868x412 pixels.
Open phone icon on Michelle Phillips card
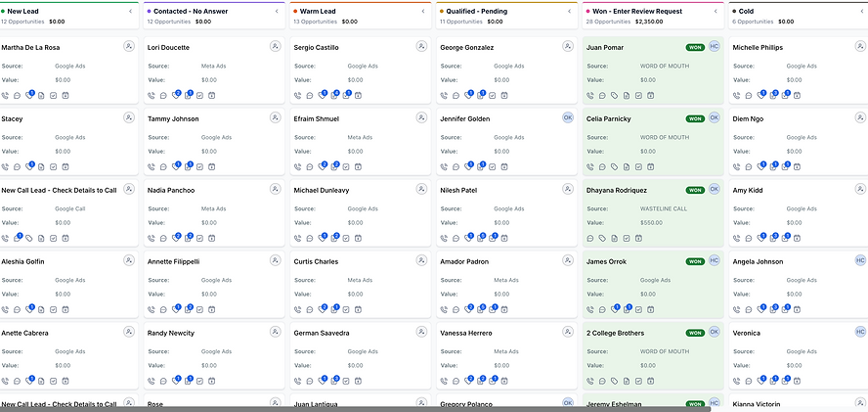[x=736, y=95]
